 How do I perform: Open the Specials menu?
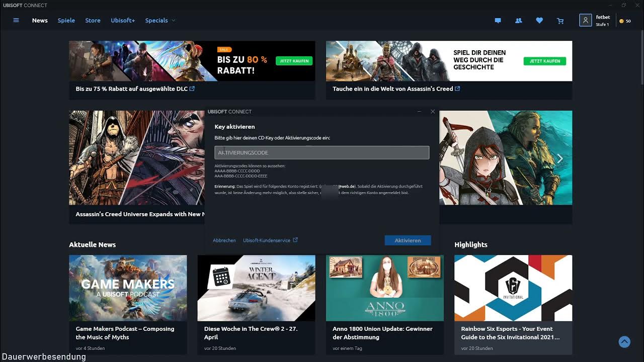point(156,21)
